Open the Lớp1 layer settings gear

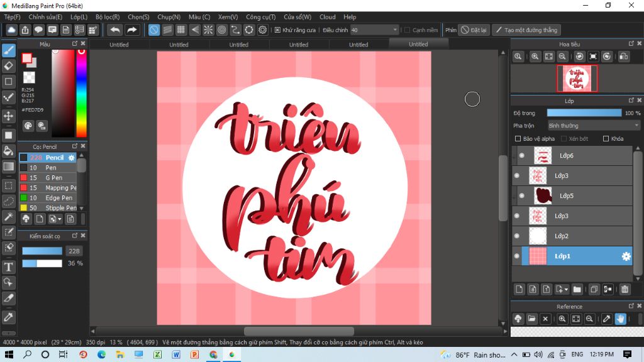click(626, 256)
